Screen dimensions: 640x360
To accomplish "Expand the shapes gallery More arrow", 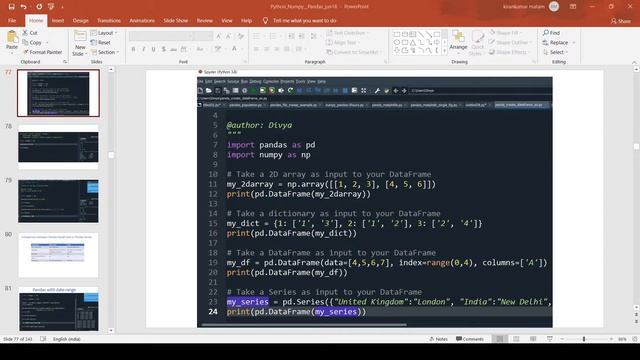I will tap(444, 51).
